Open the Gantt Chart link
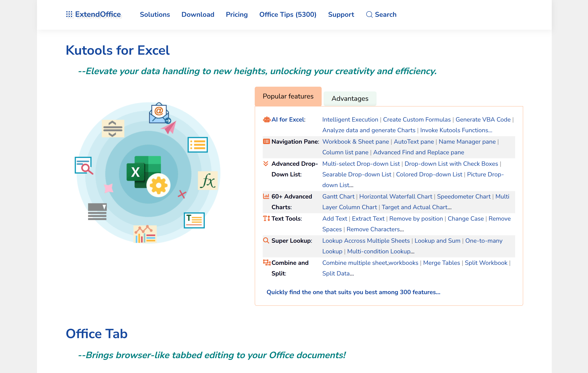Image resolution: width=588 pixels, height=373 pixels. pyautogui.click(x=338, y=196)
